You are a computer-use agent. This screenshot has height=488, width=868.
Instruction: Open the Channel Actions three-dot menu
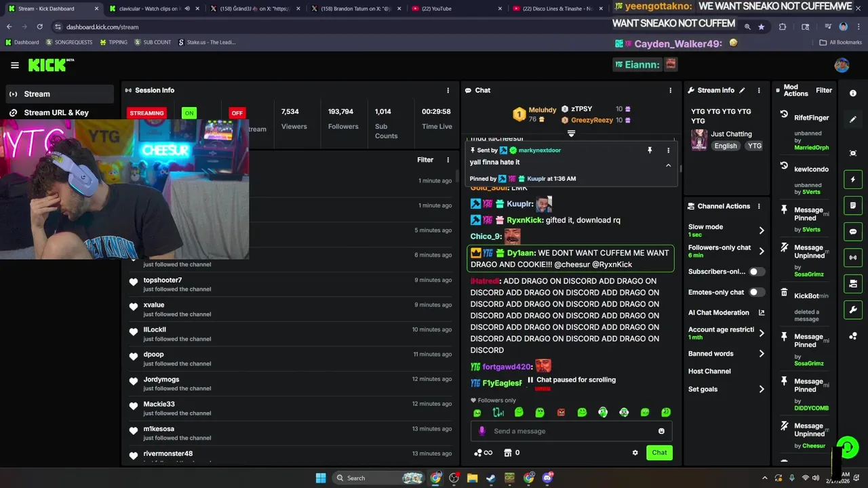(x=759, y=206)
